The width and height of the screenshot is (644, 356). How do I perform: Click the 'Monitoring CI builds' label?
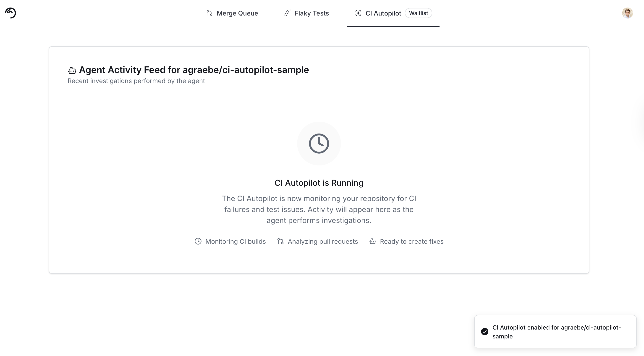point(235,241)
